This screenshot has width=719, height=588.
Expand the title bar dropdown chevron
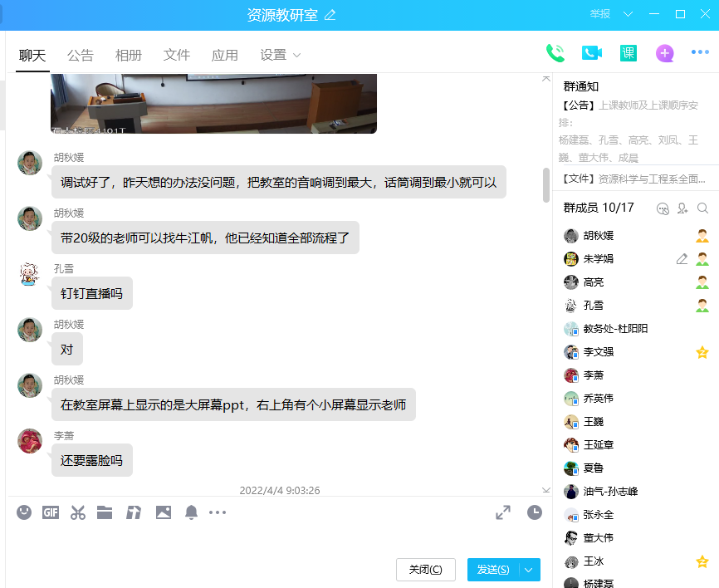coord(628,14)
